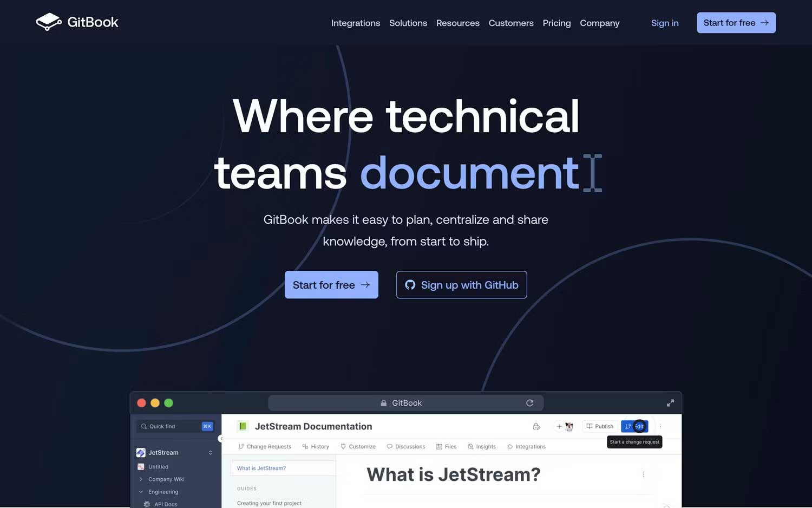Click the blue Edit button
The height and width of the screenshot is (508, 812).
point(634,426)
